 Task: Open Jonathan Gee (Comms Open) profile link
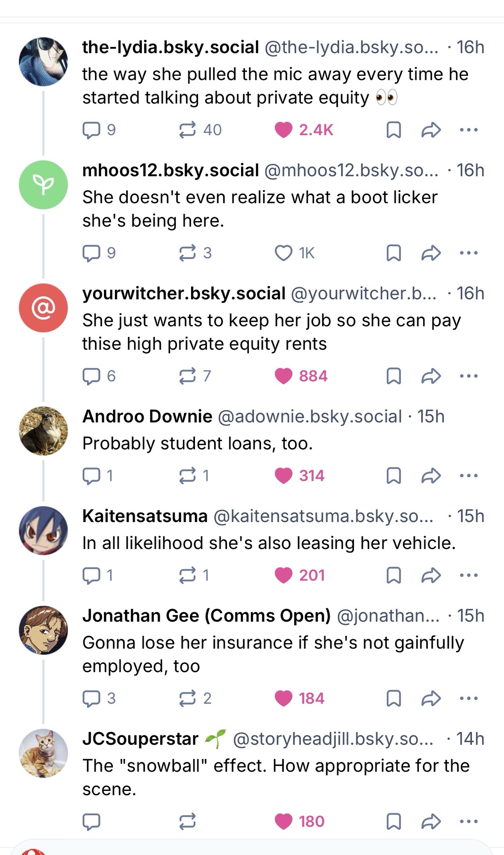point(206,616)
